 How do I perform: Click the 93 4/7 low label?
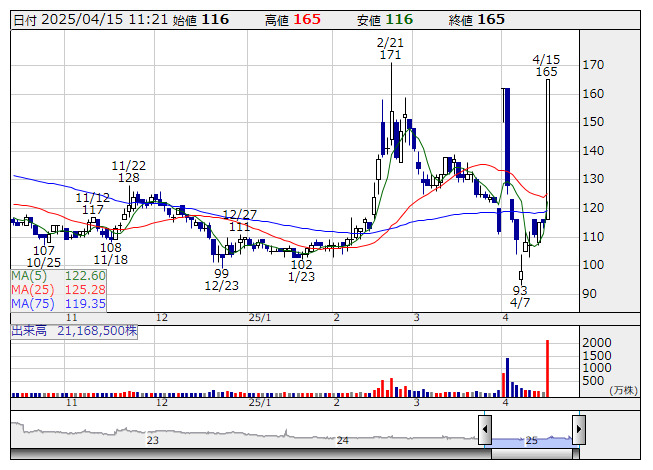point(520,296)
